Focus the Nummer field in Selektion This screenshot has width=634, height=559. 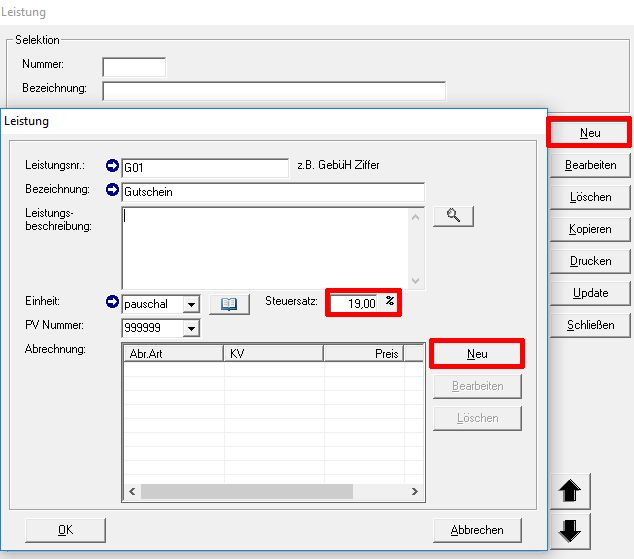pyautogui.click(x=134, y=67)
